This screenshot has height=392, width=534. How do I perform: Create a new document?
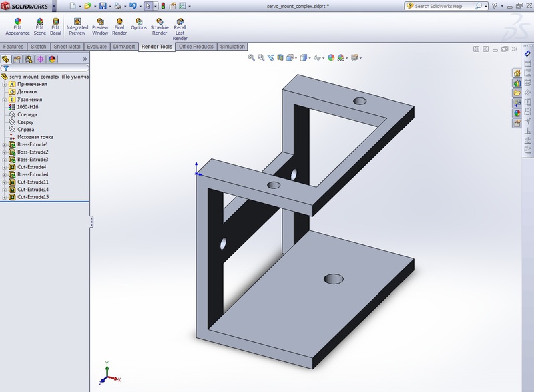[73, 6]
